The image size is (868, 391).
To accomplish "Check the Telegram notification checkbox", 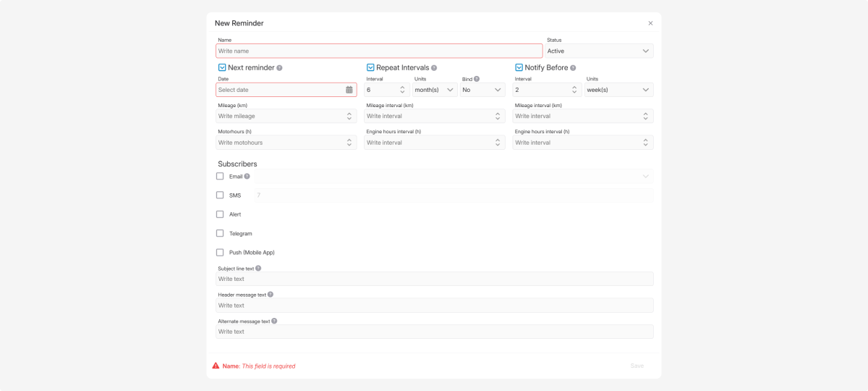I will click(x=220, y=233).
